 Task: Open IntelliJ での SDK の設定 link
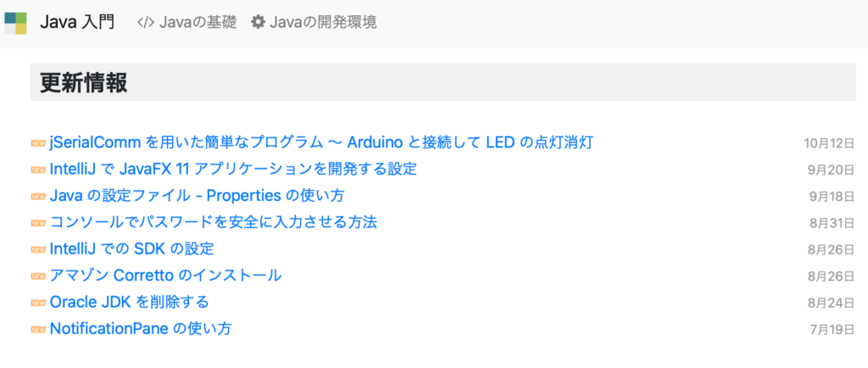(131, 249)
